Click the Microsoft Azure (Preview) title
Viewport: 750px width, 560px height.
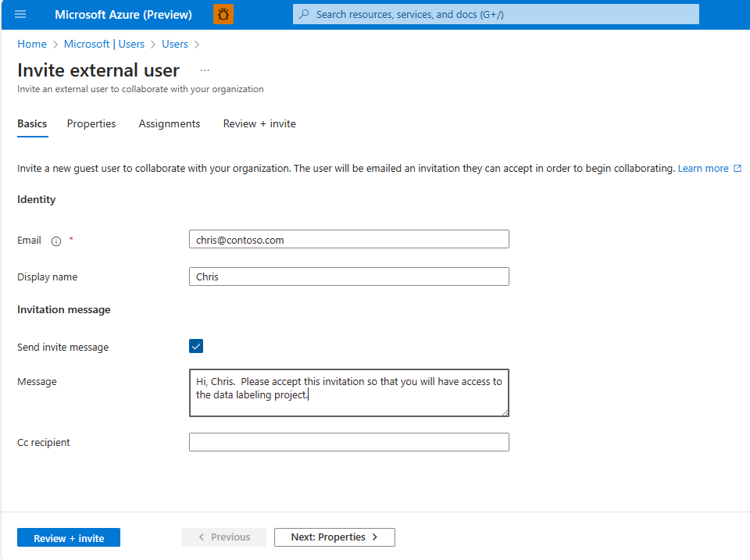(x=123, y=14)
